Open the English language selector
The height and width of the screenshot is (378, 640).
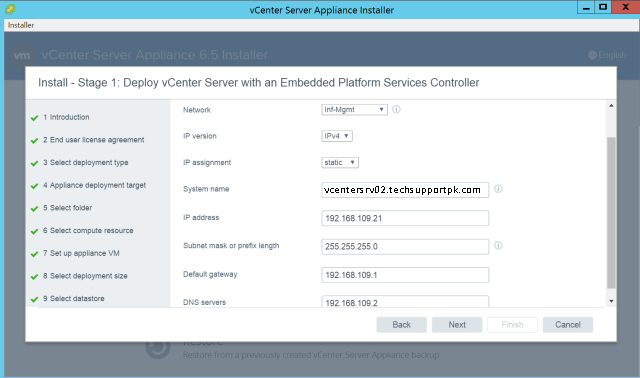607,55
